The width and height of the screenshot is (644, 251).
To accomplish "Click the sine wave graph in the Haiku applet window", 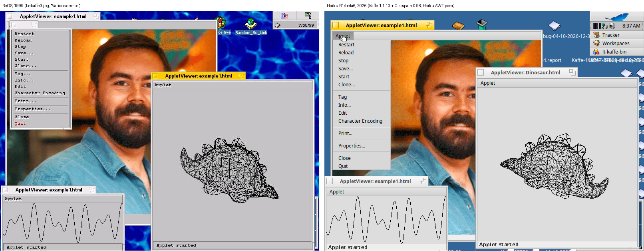I will [x=386, y=220].
